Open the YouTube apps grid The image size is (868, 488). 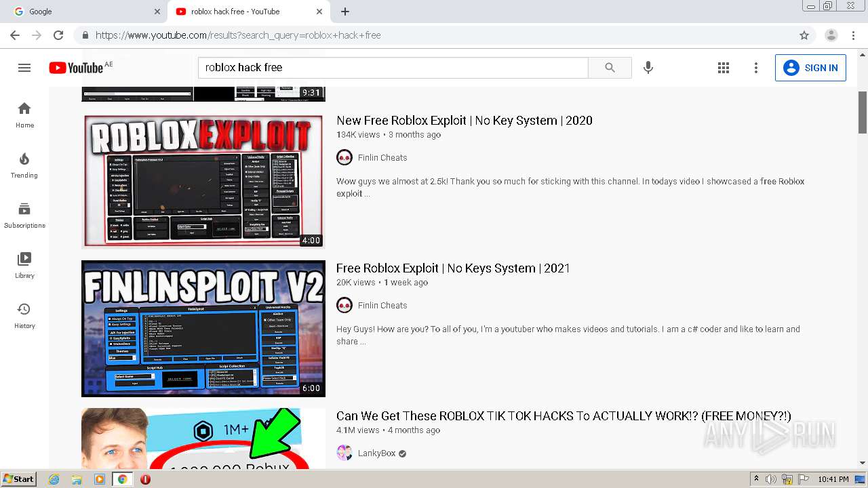click(724, 68)
